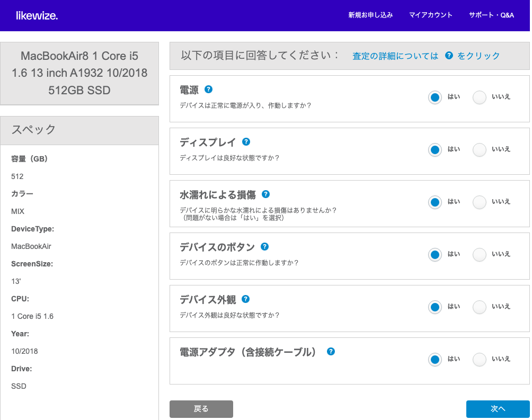
Task: Click the 戻る back button
Action: coord(201,409)
